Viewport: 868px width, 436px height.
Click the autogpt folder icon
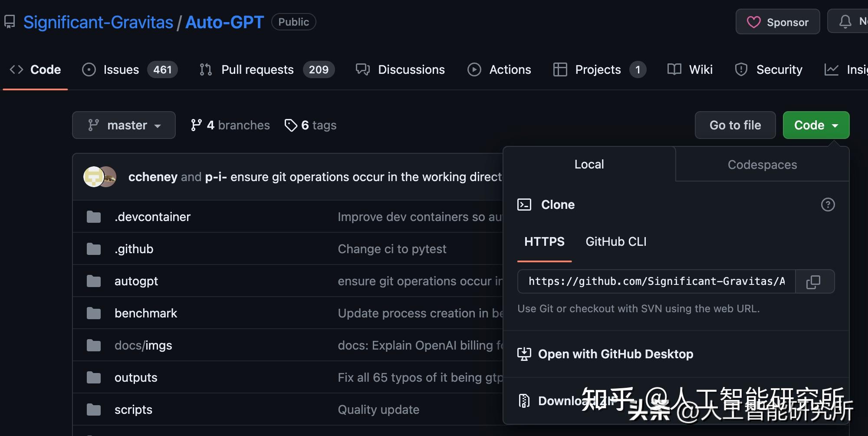pyautogui.click(x=94, y=281)
